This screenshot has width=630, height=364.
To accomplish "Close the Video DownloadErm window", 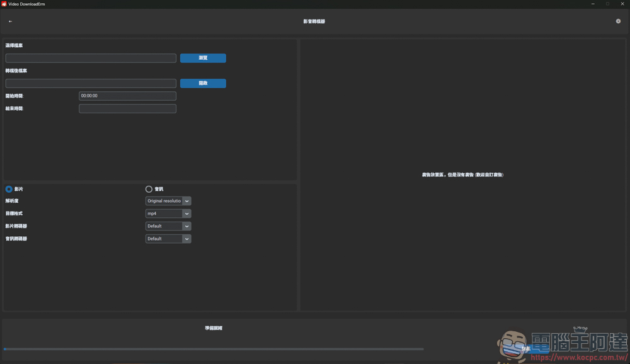I will (622, 4).
